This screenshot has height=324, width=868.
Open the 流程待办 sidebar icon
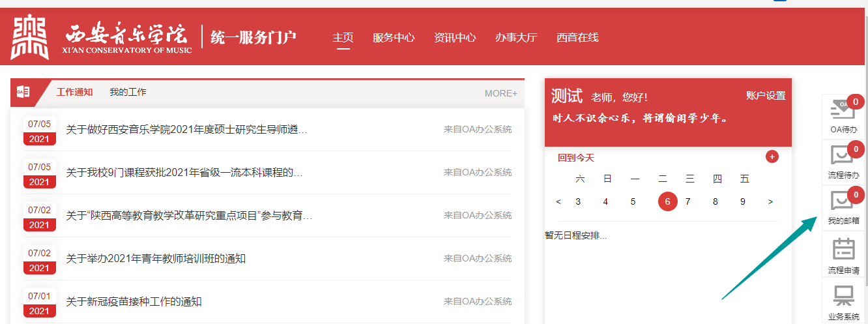pyautogui.click(x=843, y=158)
